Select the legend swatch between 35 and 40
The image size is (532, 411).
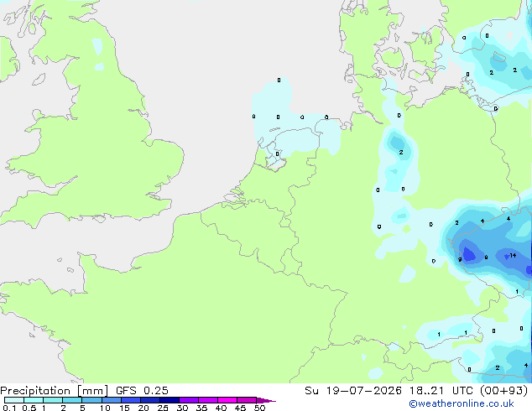tap(208, 400)
